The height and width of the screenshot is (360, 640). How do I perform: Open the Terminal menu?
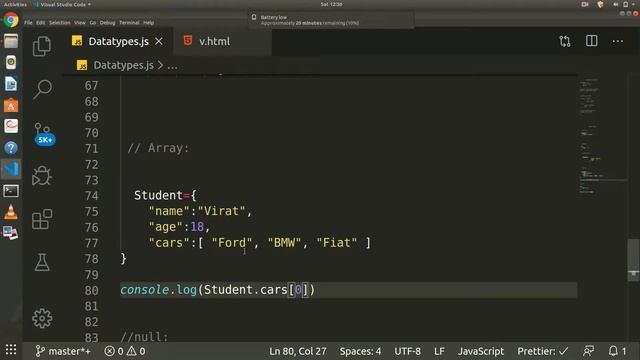tap(129, 23)
